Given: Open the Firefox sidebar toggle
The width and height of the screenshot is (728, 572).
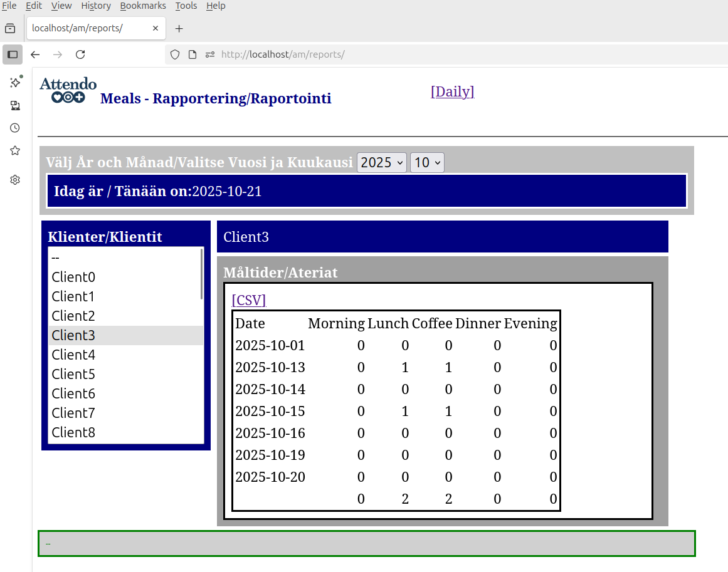Looking at the screenshot, I should coord(13,55).
